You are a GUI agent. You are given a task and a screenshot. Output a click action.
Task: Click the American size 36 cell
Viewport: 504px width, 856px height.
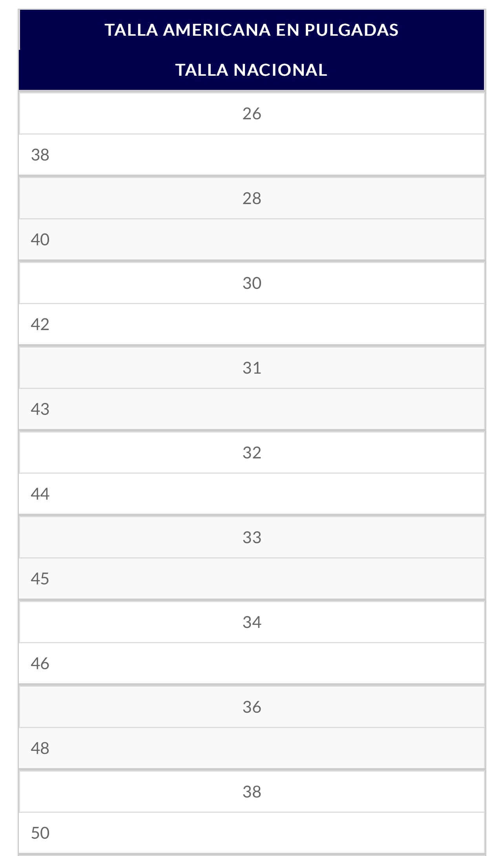pos(252,707)
